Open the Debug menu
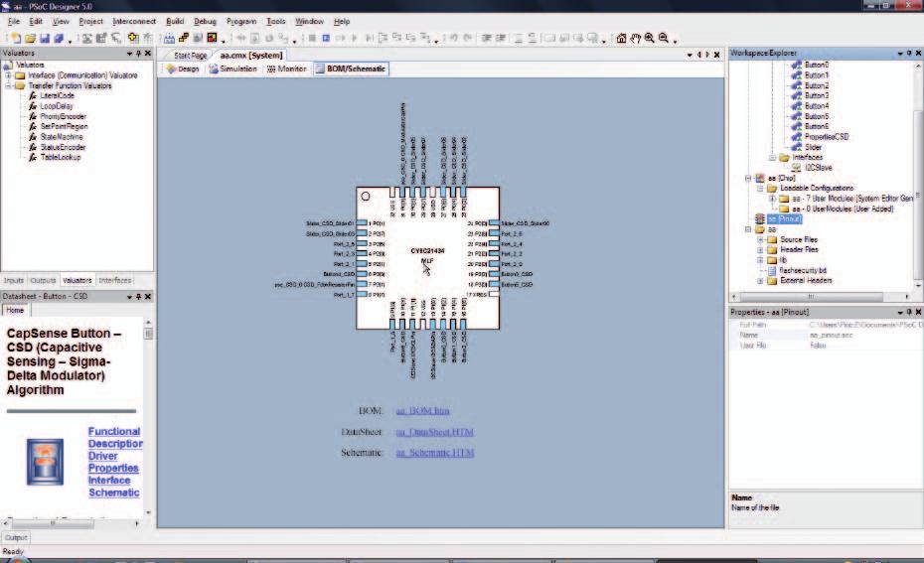Viewport: 924px width, 563px height. pos(205,21)
